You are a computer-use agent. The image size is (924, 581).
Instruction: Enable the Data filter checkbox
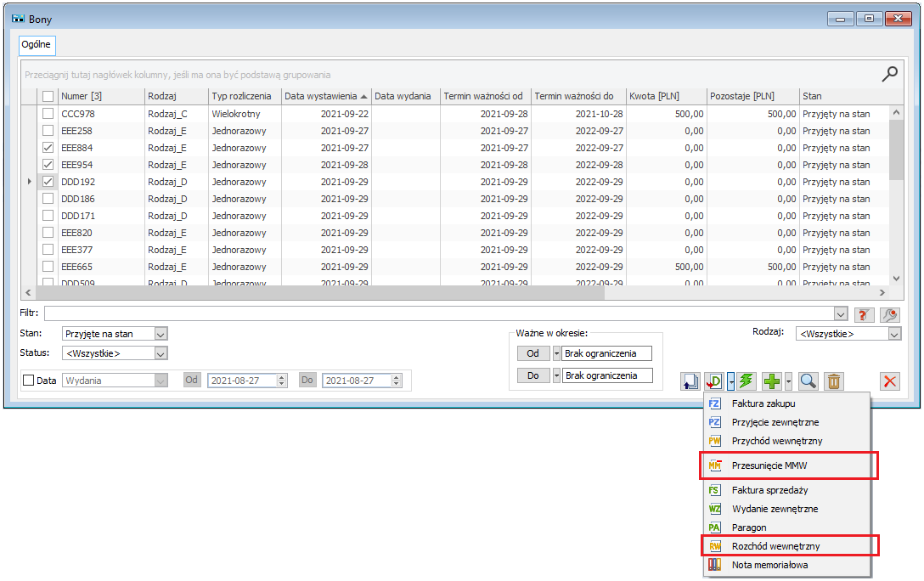coord(28,381)
